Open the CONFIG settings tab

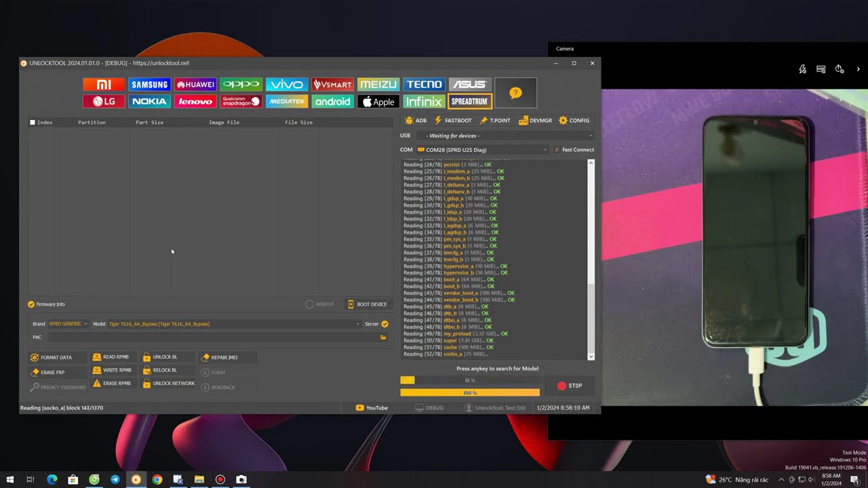pyautogui.click(x=574, y=121)
